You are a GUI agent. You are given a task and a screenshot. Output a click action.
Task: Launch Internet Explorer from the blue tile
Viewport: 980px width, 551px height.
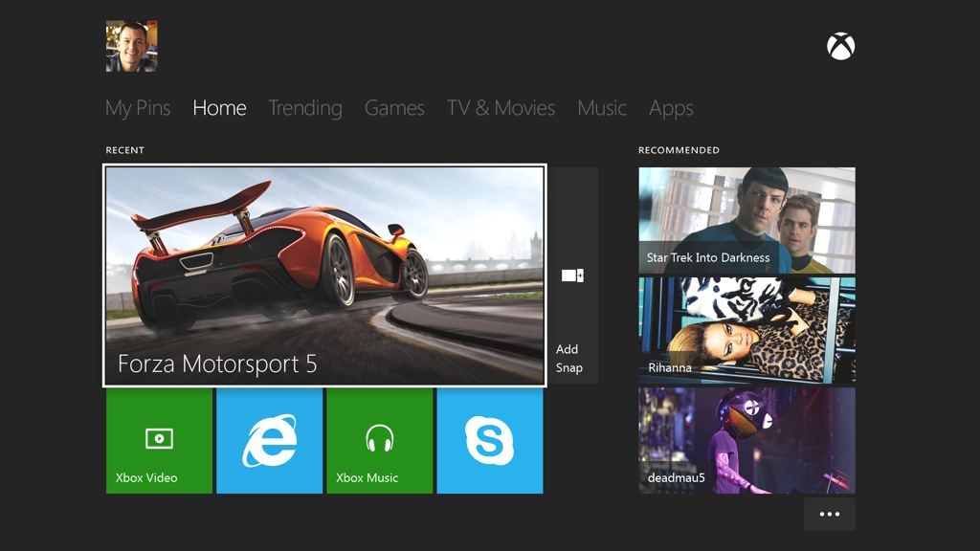[269, 441]
